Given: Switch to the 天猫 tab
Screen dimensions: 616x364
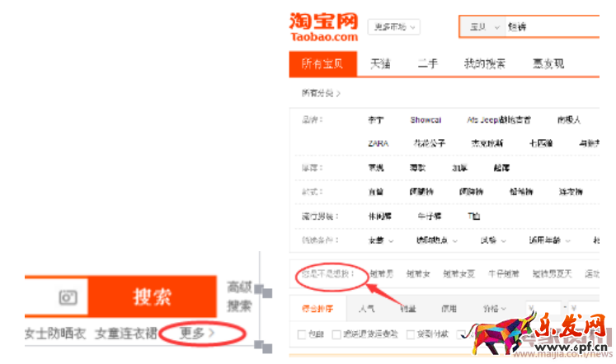Looking at the screenshot, I should [x=380, y=63].
